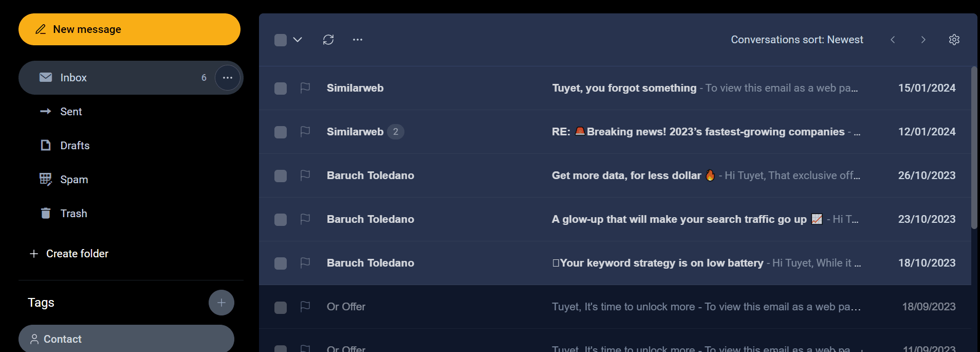Tick the select-all conversations checkbox
The image size is (980, 352).
coord(281,40)
